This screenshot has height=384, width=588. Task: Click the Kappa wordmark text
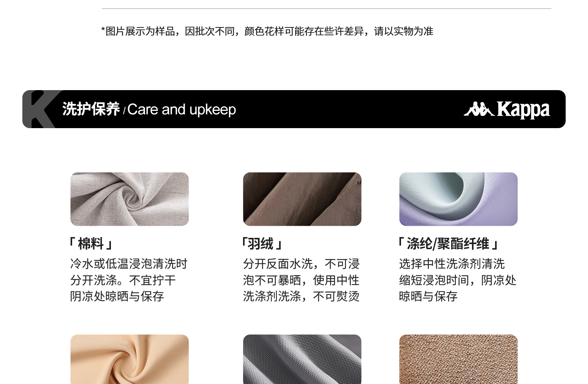[x=523, y=110]
